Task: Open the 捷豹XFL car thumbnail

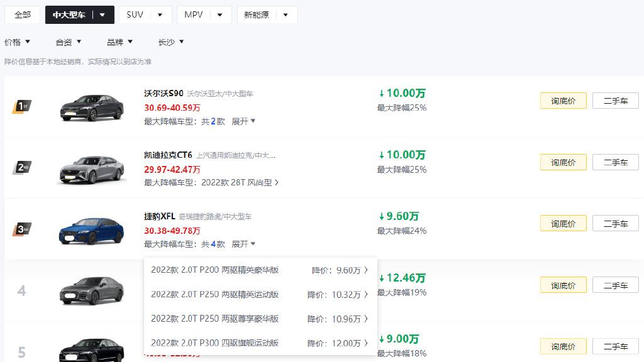Action: pos(92,231)
